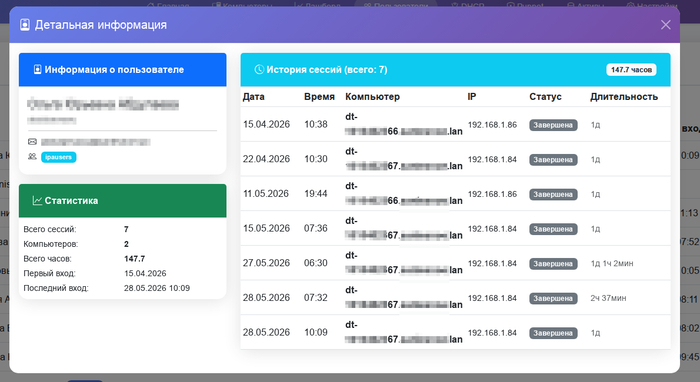Click the 2ч 37мин duration cell
This screenshot has width=700, height=382.
[x=608, y=298]
